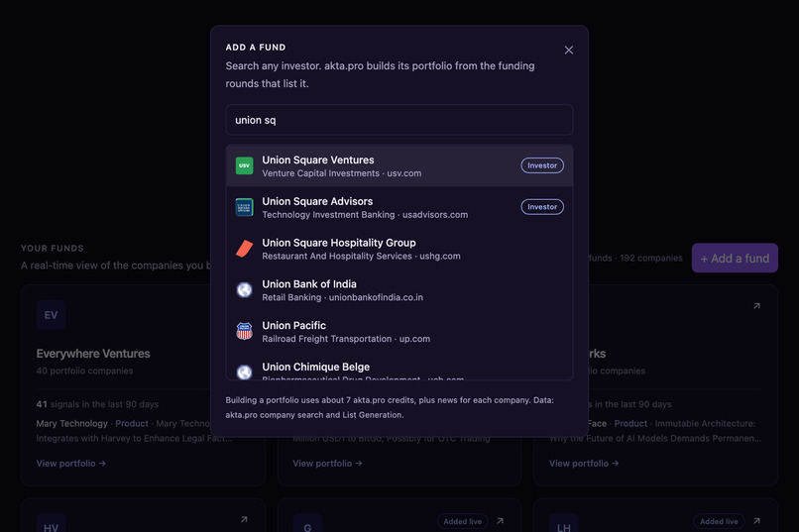Click the Union Square Ventures USV logo
Screen dimensions: 799x532
pos(244,166)
